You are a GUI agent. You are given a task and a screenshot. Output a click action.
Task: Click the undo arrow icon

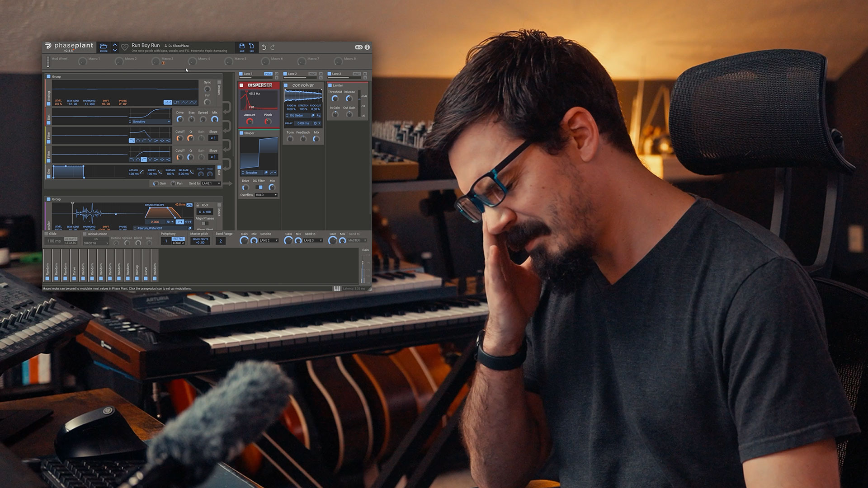click(264, 47)
